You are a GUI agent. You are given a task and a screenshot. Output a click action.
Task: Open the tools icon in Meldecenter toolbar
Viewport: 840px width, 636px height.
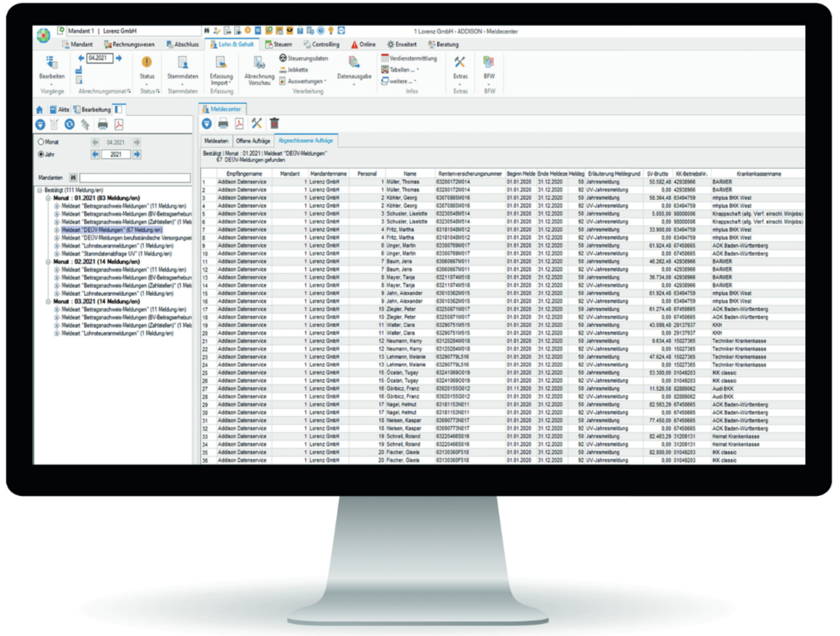click(x=257, y=124)
